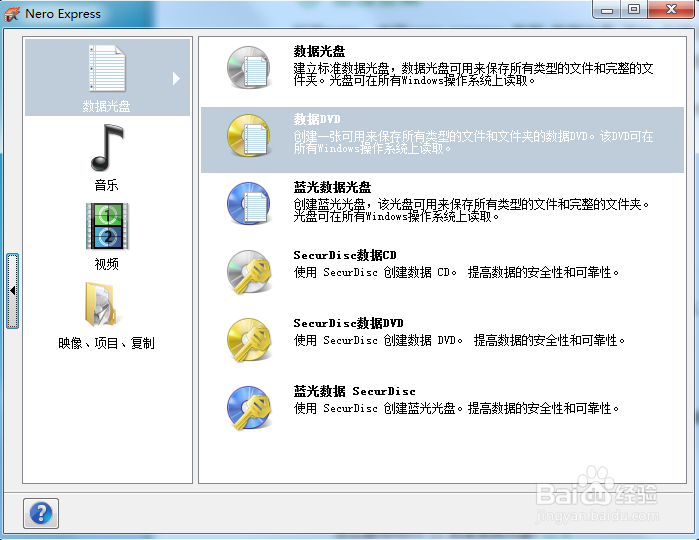
Task: Click the SecurDisc数据DVD key disc icon
Action: click(250, 340)
